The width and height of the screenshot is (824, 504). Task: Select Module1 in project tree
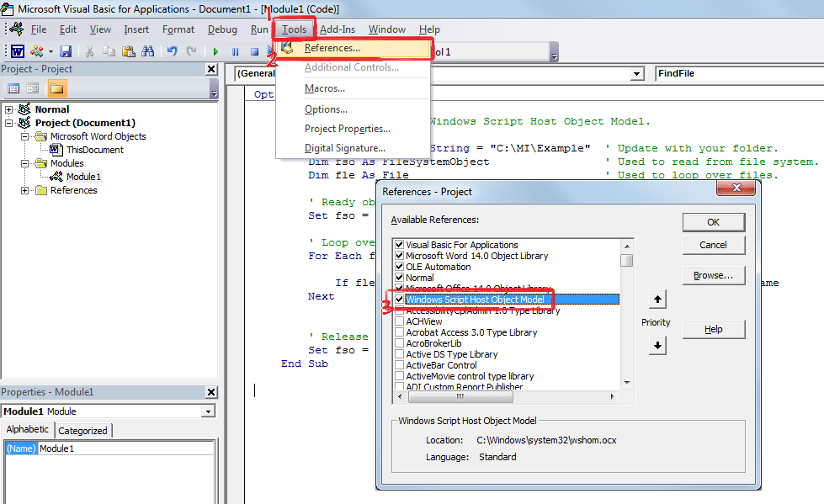coord(83,177)
